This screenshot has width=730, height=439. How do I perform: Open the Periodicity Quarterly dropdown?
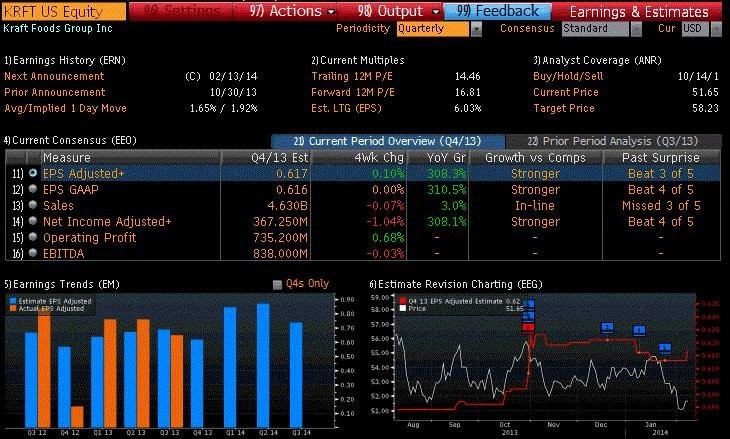pyautogui.click(x=476, y=29)
